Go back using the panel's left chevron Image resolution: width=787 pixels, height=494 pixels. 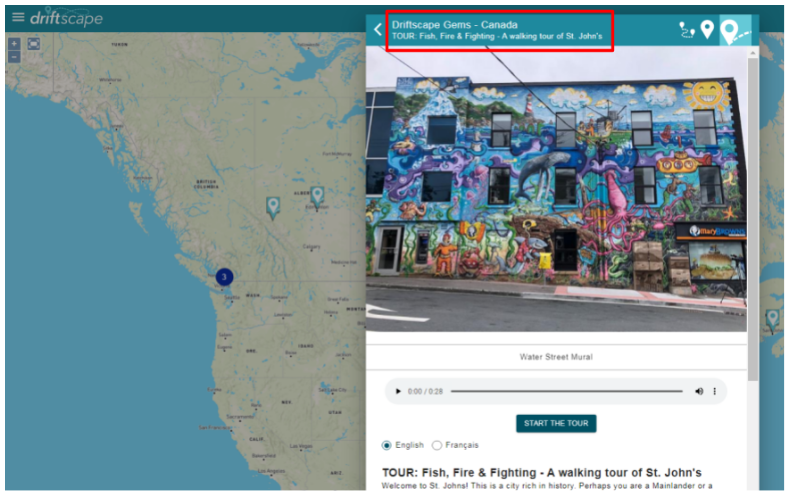point(378,30)
